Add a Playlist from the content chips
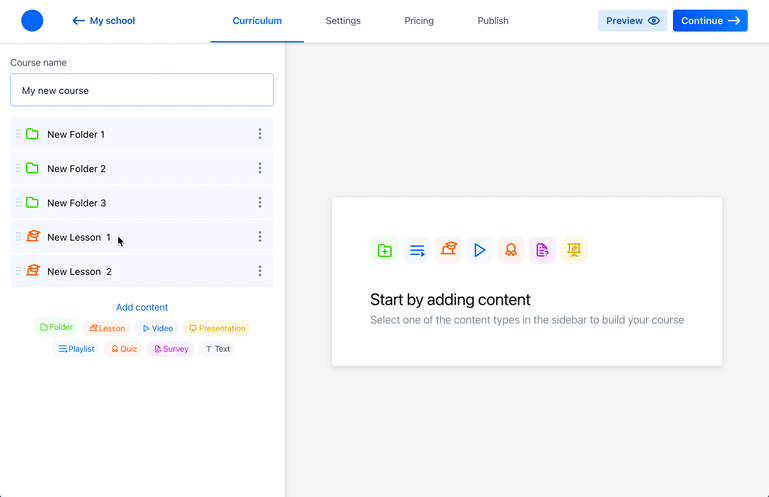 (76, 349)
